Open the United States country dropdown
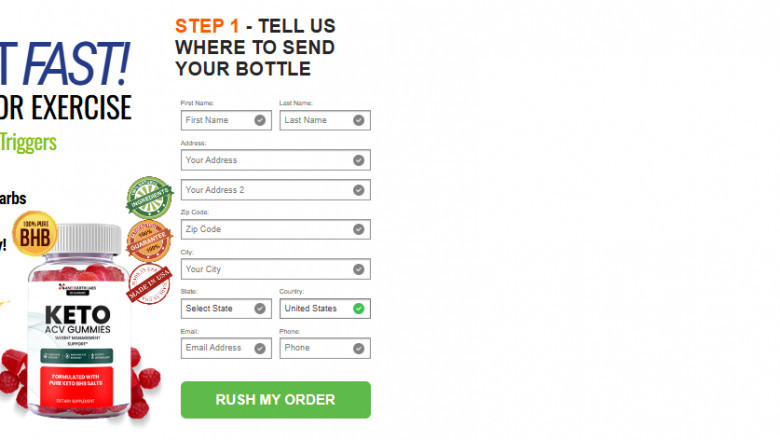Image resolution: width=780 pixels, height=440 pixels. tap(325, 309)
